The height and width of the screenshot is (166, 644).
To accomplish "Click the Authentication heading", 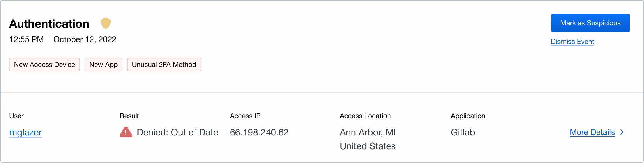I will pyautogui.click(x=49, y=24).
